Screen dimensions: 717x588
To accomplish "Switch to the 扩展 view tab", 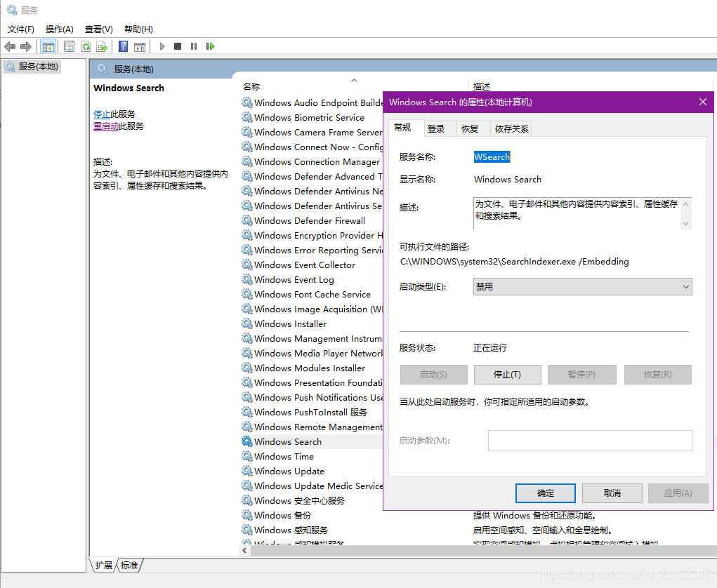I will point(104,565).
